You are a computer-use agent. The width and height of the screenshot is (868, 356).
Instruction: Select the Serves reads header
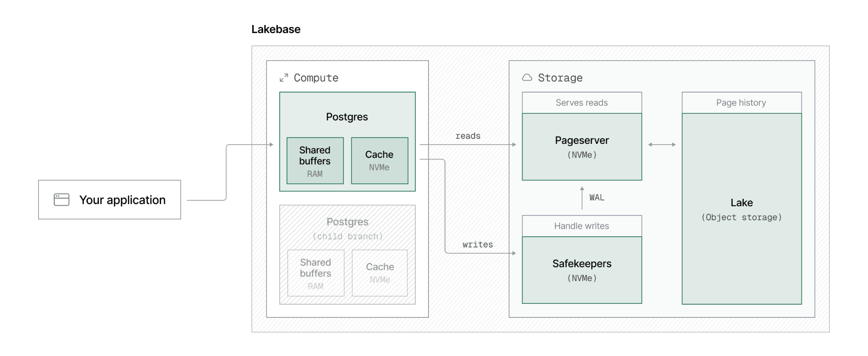point(582,103)
